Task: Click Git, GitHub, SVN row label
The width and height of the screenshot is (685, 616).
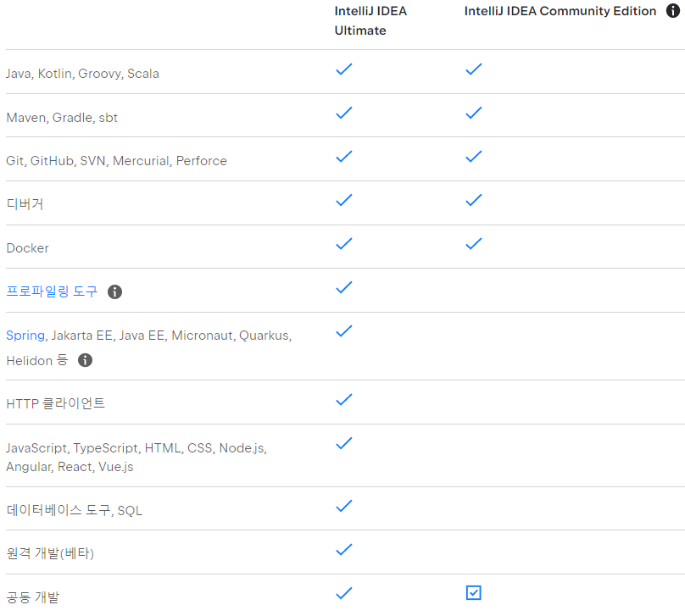Action: tap(116, 161)
